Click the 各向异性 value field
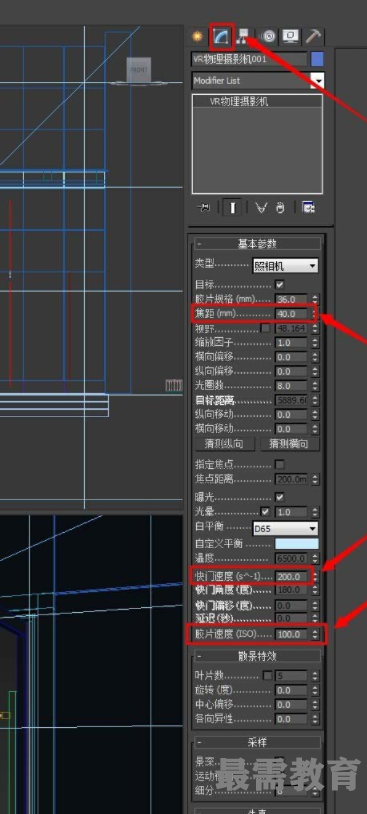Screen dimensions: 367x814 (x=292, y=719)
